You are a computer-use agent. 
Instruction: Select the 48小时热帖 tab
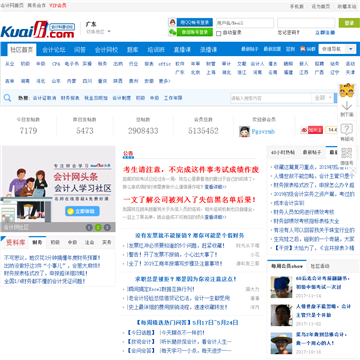click(283, 152)
